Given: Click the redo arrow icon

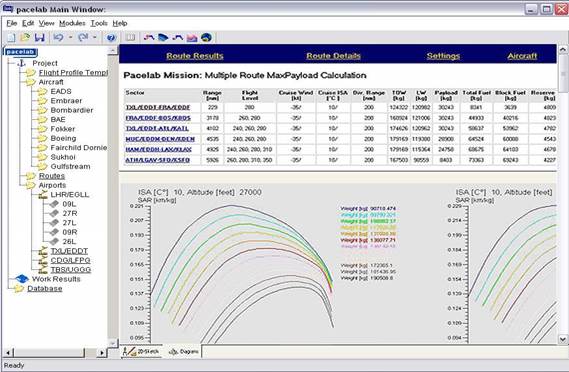Looking at the screenshot, I should (x=83, y=37).
